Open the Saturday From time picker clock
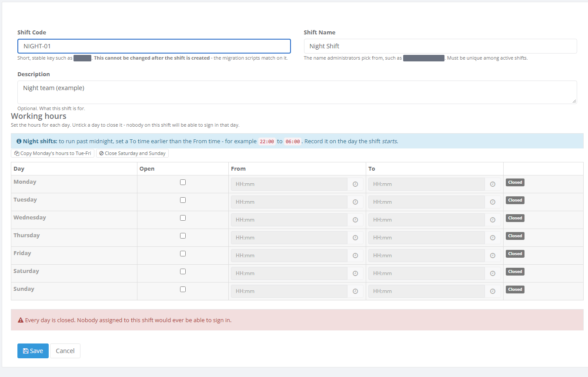The height and width of the screenshot is (377, 588). pyautogui.click(x=355, y=273)
